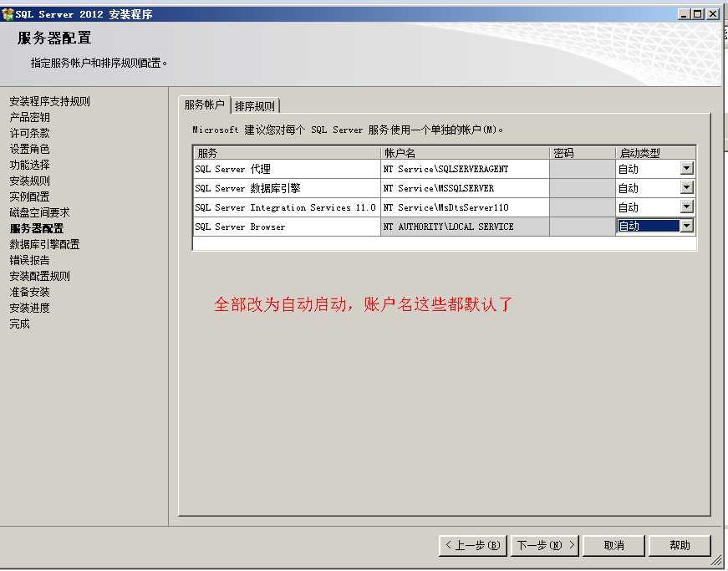Select the SQL Server 代理 service row

[287, 169]
